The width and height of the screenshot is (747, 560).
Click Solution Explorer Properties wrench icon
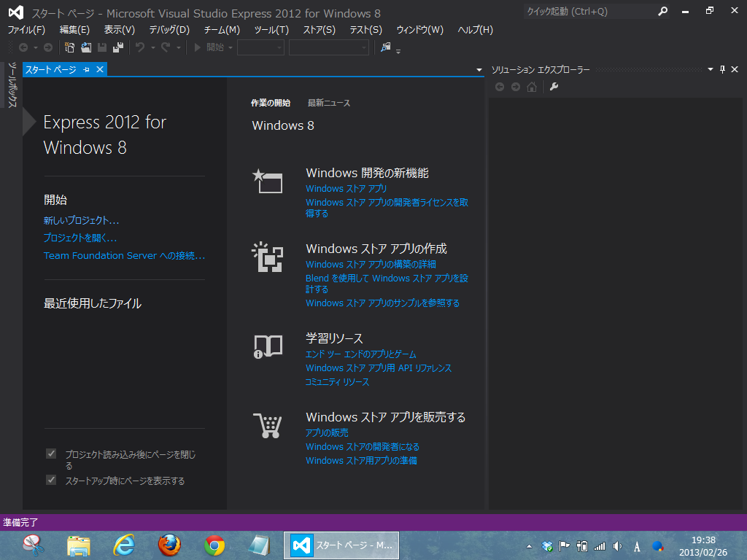click(554, 87)
